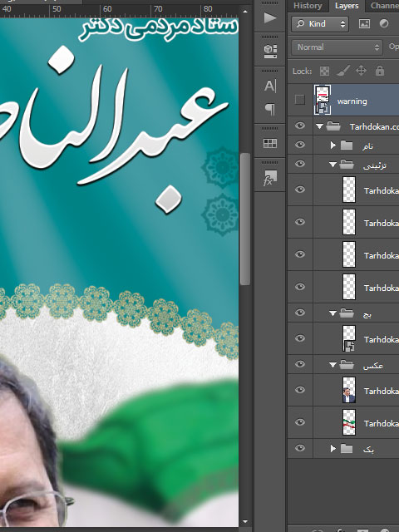
Task: Click the lock image pixels brush icon
Action: (343, 71)
